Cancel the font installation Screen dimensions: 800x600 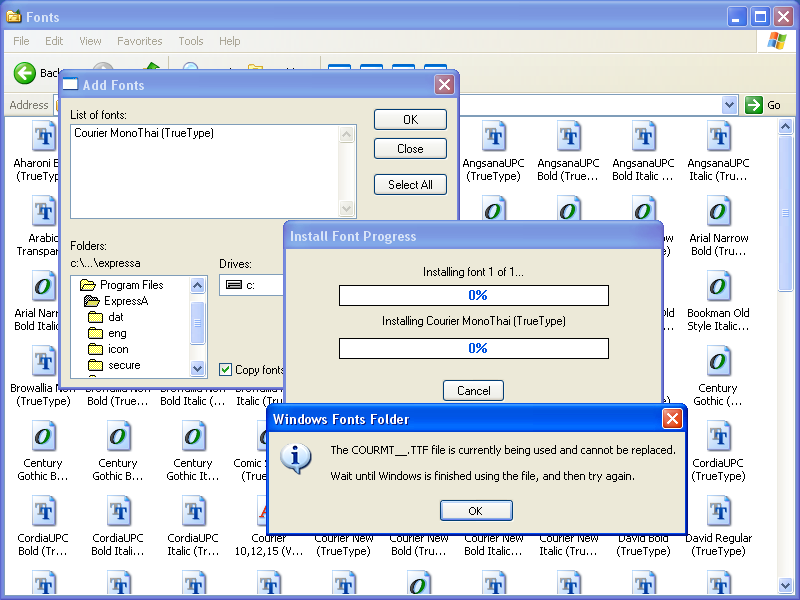click(473, 390)
